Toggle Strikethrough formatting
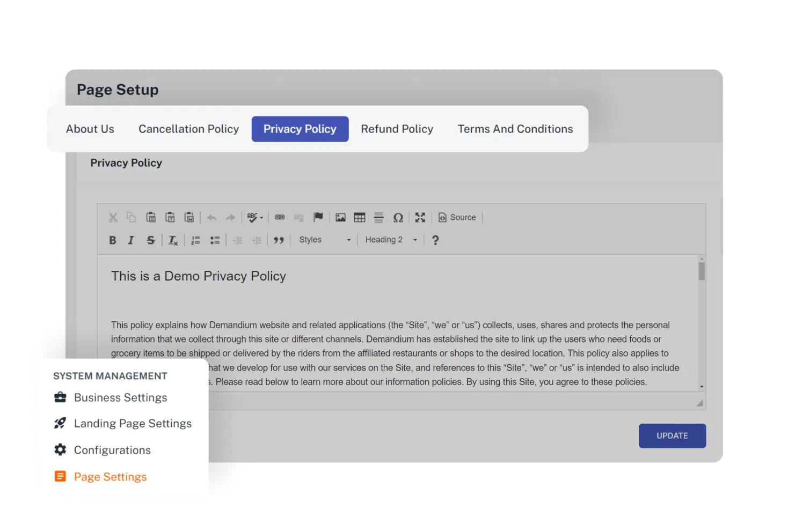Image resolution: width=788 pixels, height=532 pixels. (151, 240)
